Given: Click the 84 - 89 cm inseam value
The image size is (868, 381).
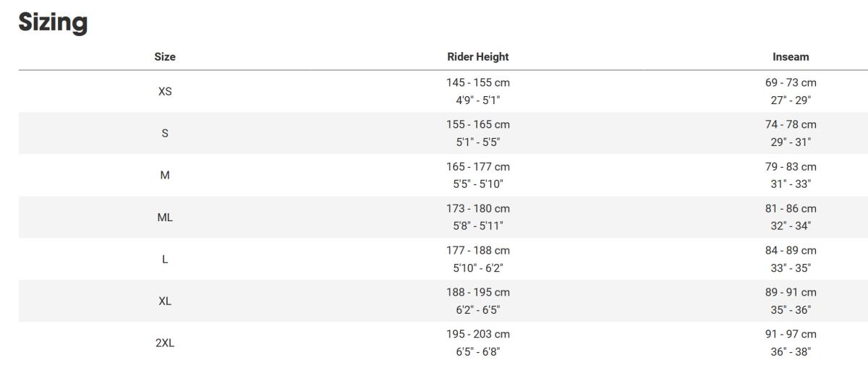Looking at the screenshot, I should click(x=791, y=251).
